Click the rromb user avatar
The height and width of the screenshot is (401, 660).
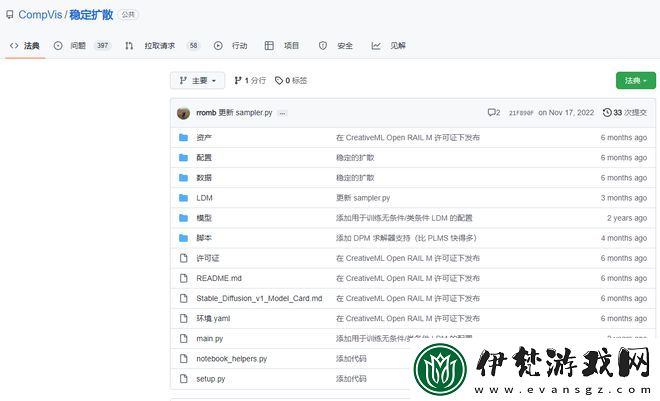click(184, 113)
